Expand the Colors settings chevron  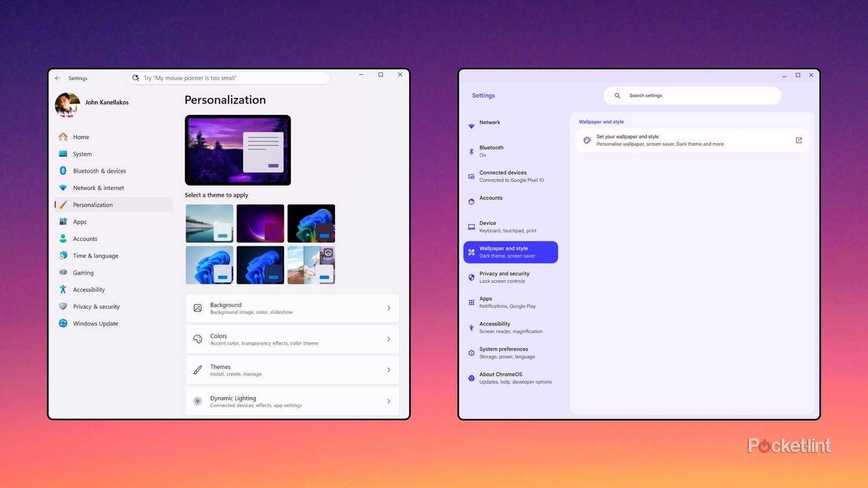[x=388, y=339]
